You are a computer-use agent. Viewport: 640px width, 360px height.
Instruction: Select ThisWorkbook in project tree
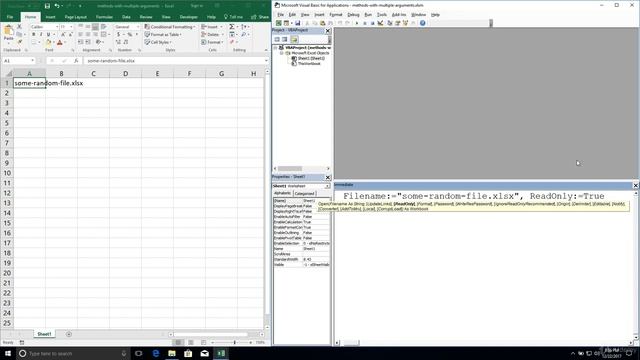pyautogui.click(x=306, y=64)
